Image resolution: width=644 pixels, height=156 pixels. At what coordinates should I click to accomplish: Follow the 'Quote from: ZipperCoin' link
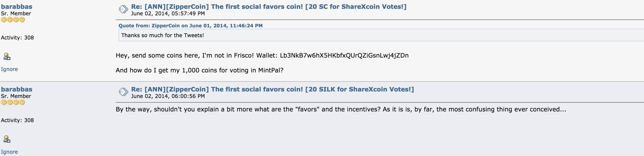pyautogui.click(x=190, y=25)
